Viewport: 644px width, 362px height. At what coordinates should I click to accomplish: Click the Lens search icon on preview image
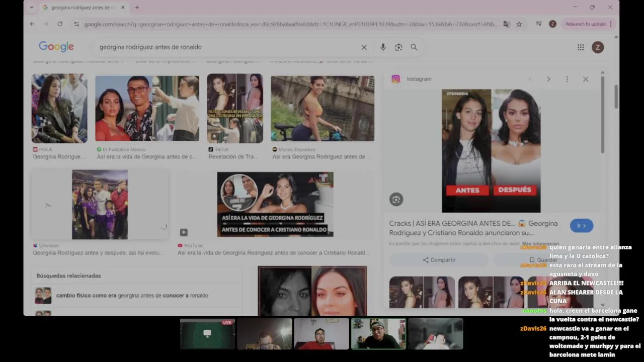[x=396, y=200]
